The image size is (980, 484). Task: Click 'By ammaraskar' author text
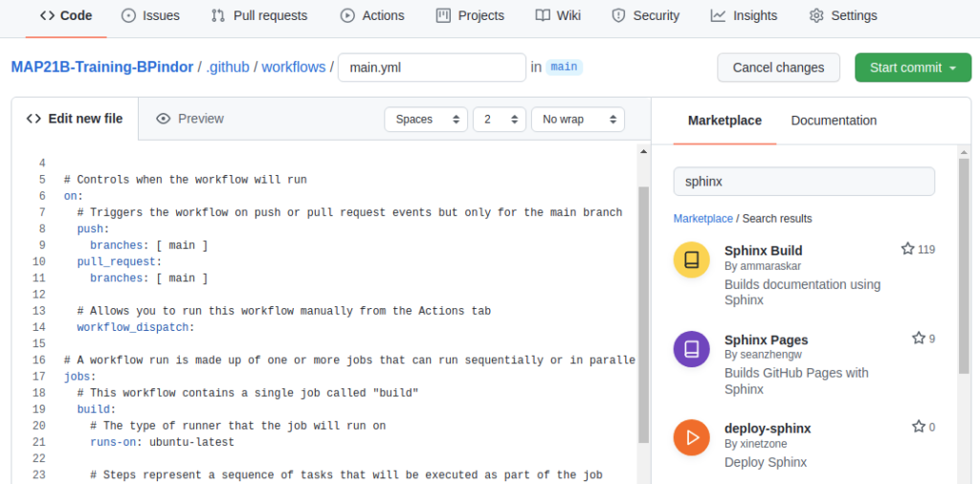pyautogui.click(x=763, y=266)
